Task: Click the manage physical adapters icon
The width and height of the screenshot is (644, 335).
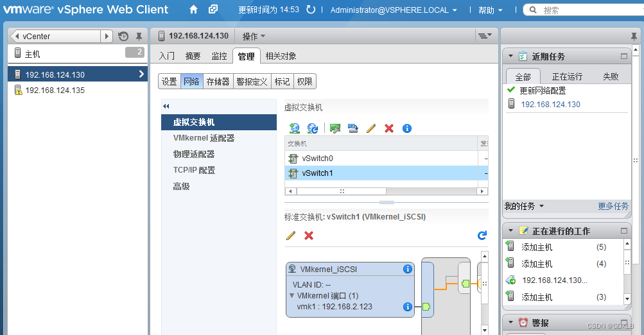Action: [x=335, y=128]
